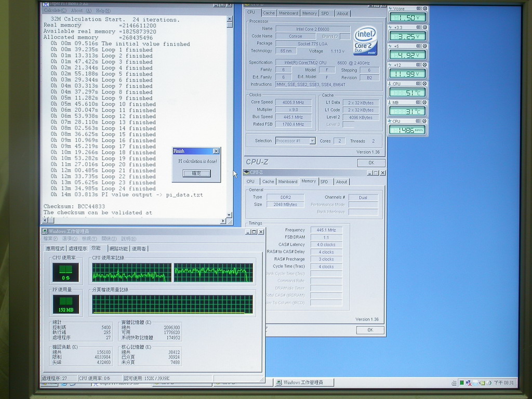
Task: Select CPU tab in CPU-Z memory window
Action: pos(250,181)
